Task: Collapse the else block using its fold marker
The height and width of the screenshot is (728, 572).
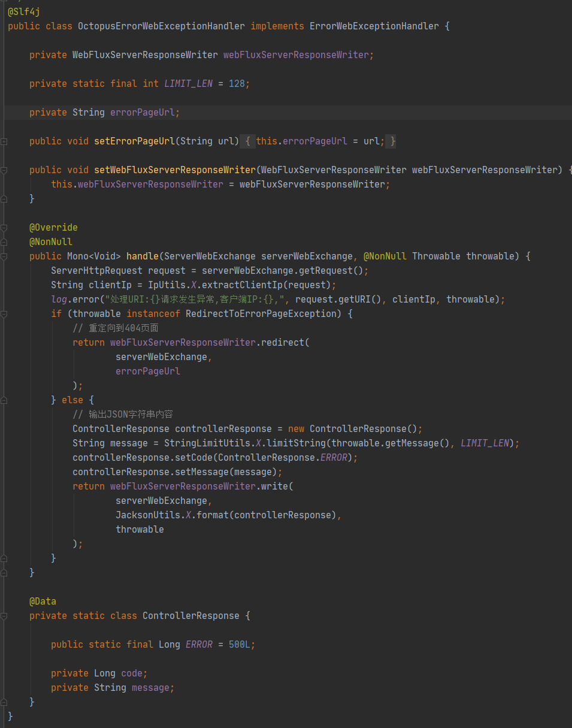Action: [4, 400]
